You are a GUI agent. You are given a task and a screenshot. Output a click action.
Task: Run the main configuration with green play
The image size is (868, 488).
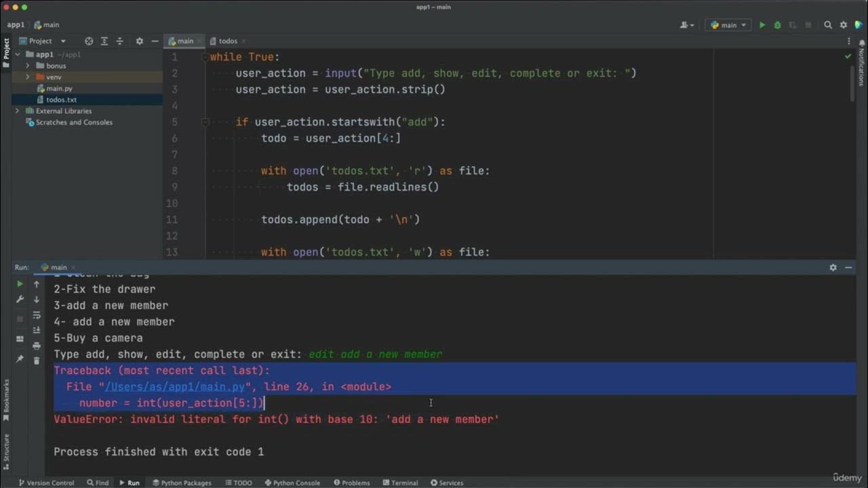762,25
